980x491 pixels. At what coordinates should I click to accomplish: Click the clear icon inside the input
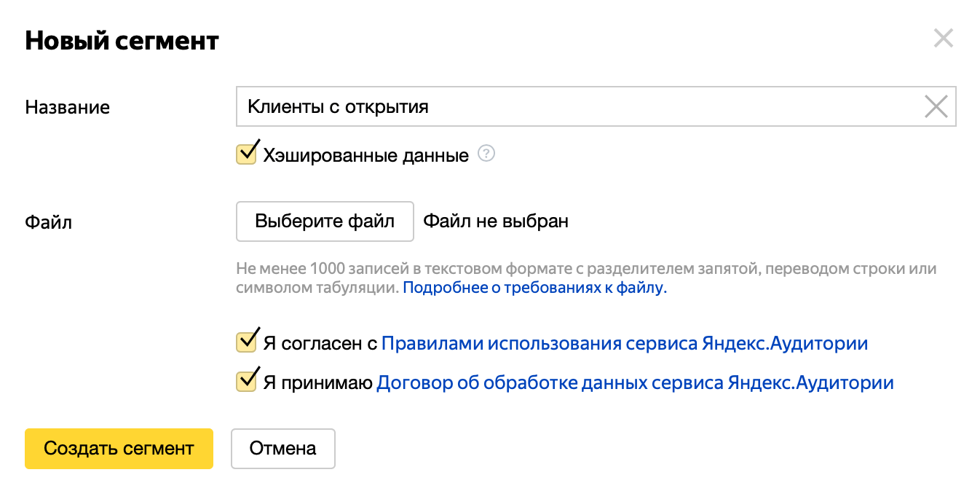pyautogui.click(x=936, y=106)
